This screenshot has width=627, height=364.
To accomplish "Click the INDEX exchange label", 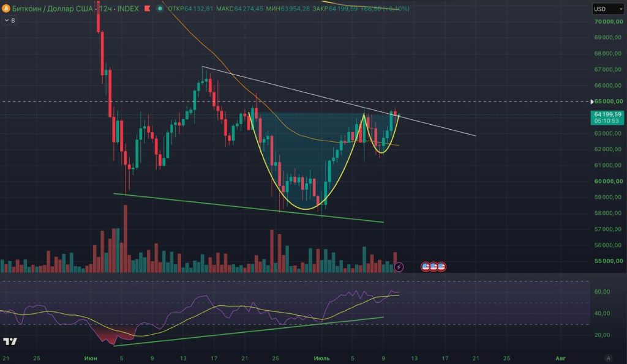I will point(128,9).
